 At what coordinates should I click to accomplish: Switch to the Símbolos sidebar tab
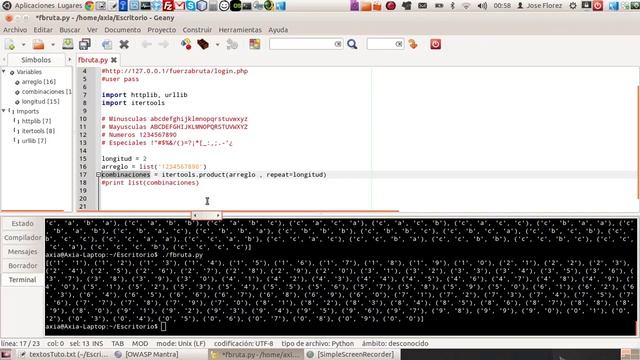[x=36, y=60]
